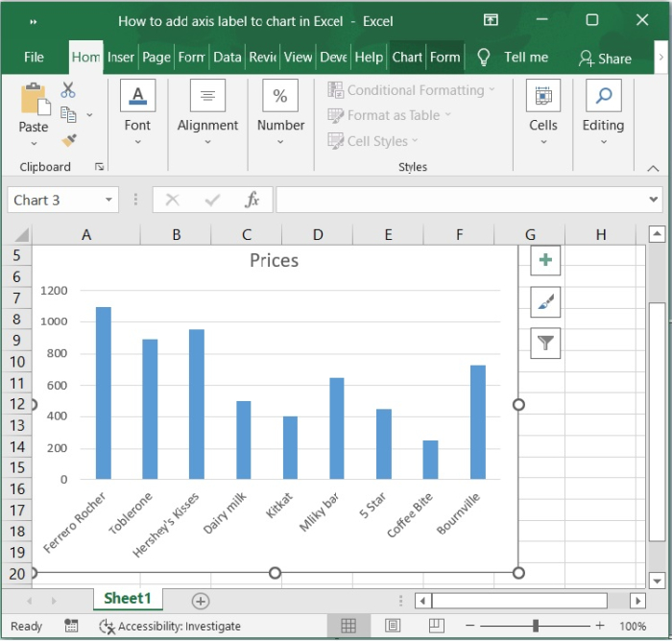Click the macro recording status bar icon
The image size is (672, 641).
pos(71,626)
